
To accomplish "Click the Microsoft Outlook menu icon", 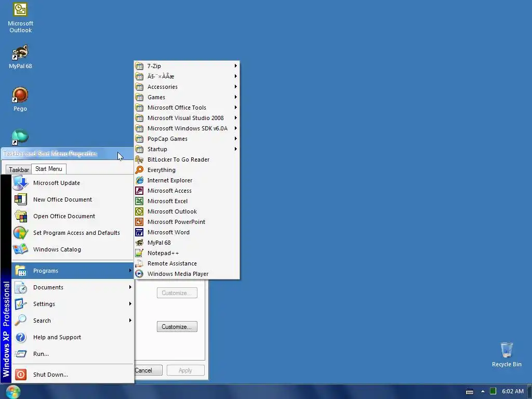I will coord(139,211).
